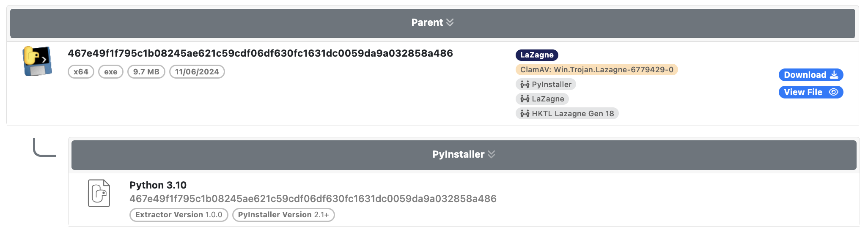Click the download arrow icon
Image resolution: width=868 pixels, height=246 pixels.
(x=834, y=75)
